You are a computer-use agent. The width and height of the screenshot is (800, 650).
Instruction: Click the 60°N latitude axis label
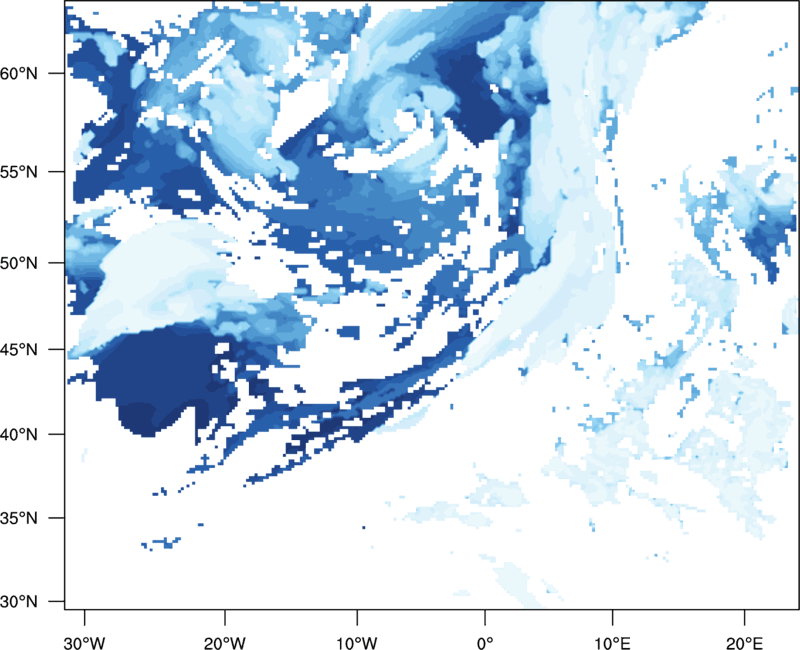pyautogui.click(x=19, y=73)
